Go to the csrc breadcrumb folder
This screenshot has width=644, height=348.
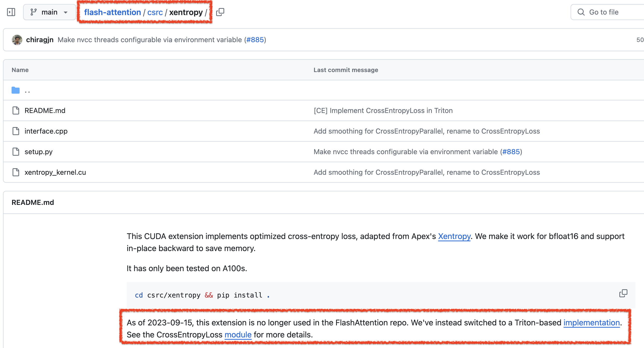pyautogui.click(x=155, y=12)
